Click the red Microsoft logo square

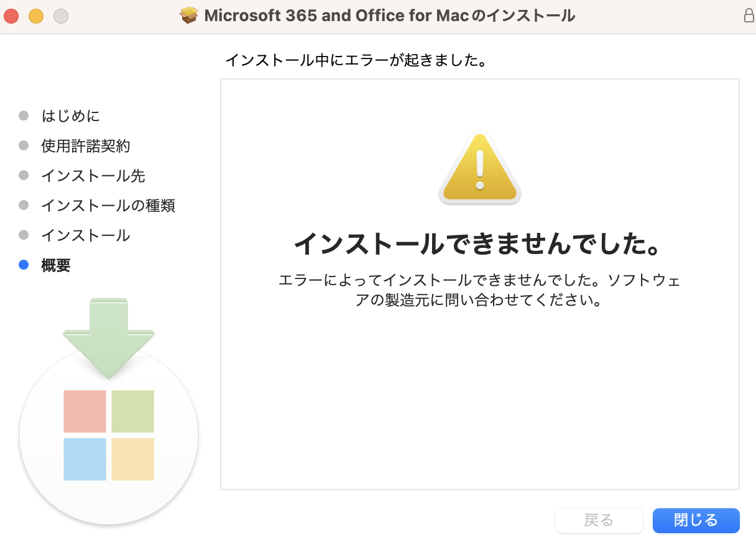[x=85, y=411]
